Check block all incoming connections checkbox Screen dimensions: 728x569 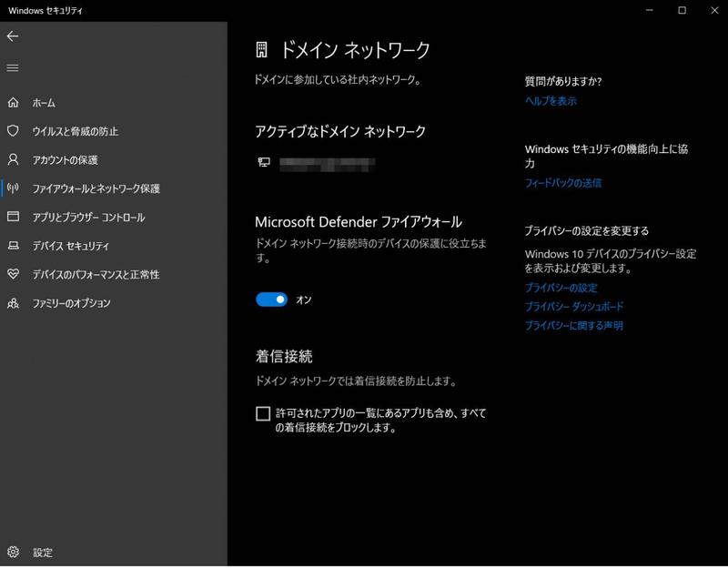click(x=263, y=413)
